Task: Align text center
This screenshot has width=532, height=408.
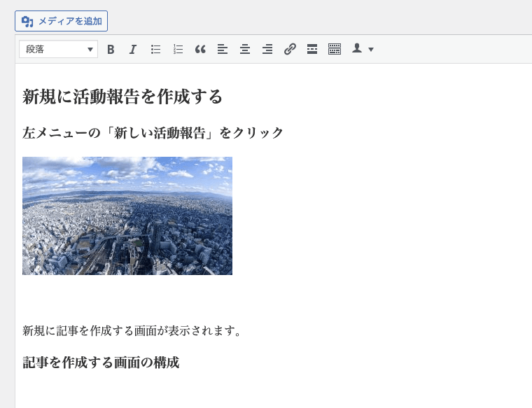Action: [245, 50]
